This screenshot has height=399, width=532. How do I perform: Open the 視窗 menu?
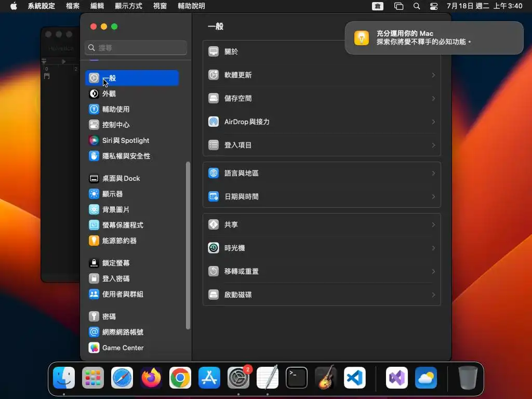tap(160, 6)
